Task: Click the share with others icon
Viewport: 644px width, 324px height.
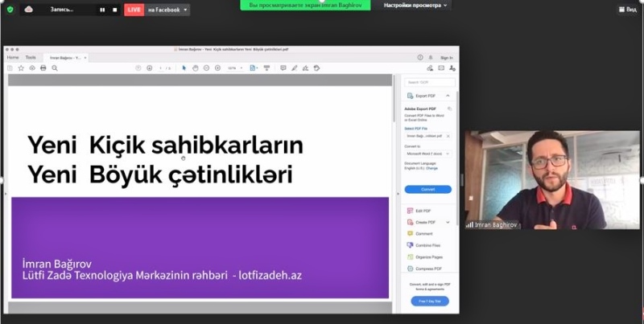Action: click(x=452, y=68)
